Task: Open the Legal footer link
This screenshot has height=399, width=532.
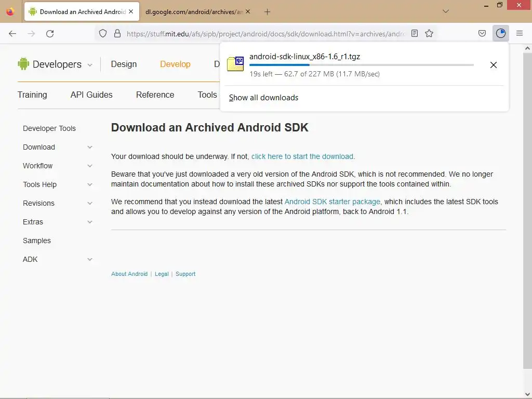Action: (162, 274)
